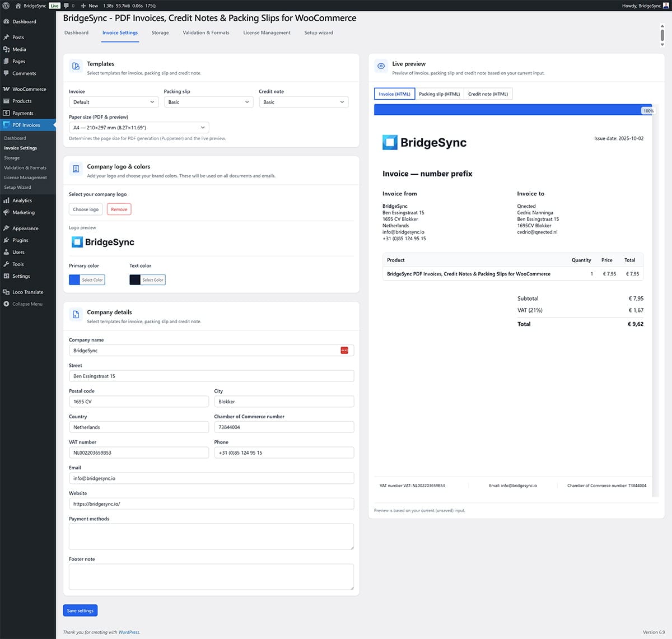The width and height of the screenshot is (672, 639).
Task: Click the PDF Invoices sidebar icon
Action: 6,125
